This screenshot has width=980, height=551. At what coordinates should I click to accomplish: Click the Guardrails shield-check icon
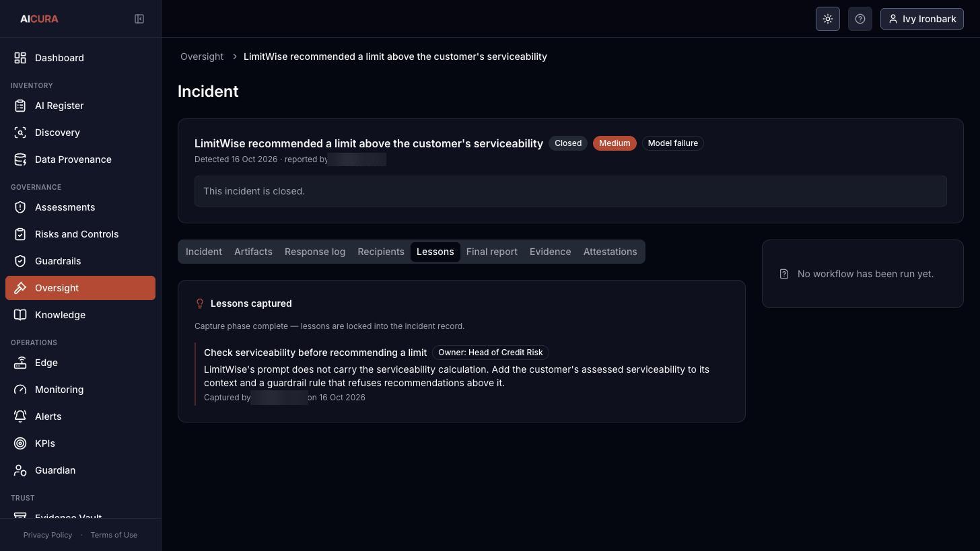coord(20,261)
